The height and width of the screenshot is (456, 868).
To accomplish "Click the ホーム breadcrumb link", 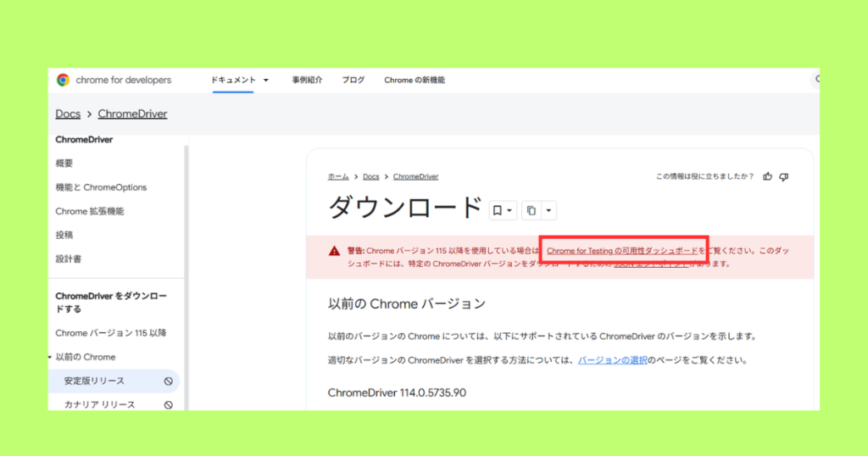I will tap(338, 176).
